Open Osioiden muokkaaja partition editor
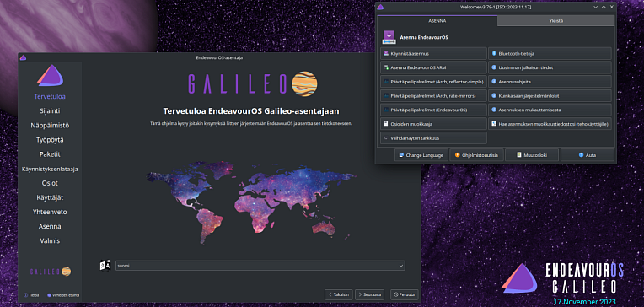The height and width of the screenshot is (307, 644). pyautogui.click(x=434, y=124)
